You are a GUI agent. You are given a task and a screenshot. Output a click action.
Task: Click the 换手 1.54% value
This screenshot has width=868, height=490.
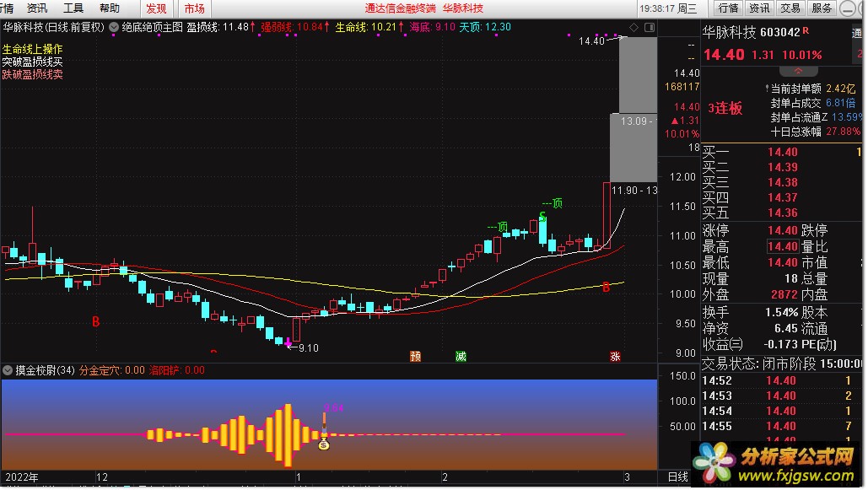(781, 312)
